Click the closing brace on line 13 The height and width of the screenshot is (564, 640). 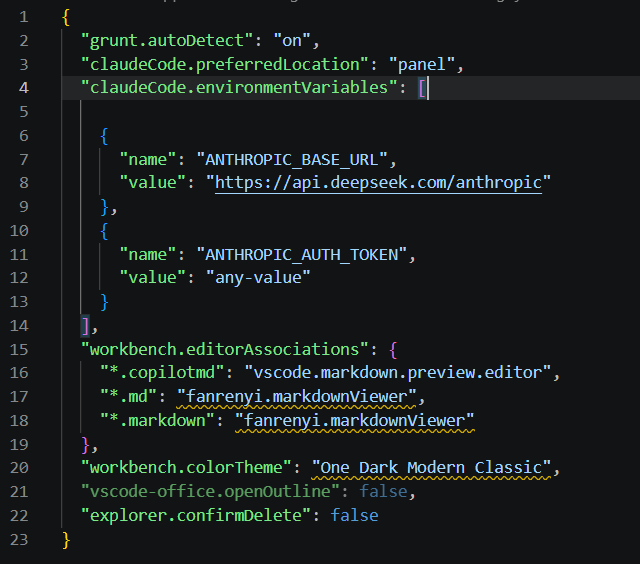point(104,302)
